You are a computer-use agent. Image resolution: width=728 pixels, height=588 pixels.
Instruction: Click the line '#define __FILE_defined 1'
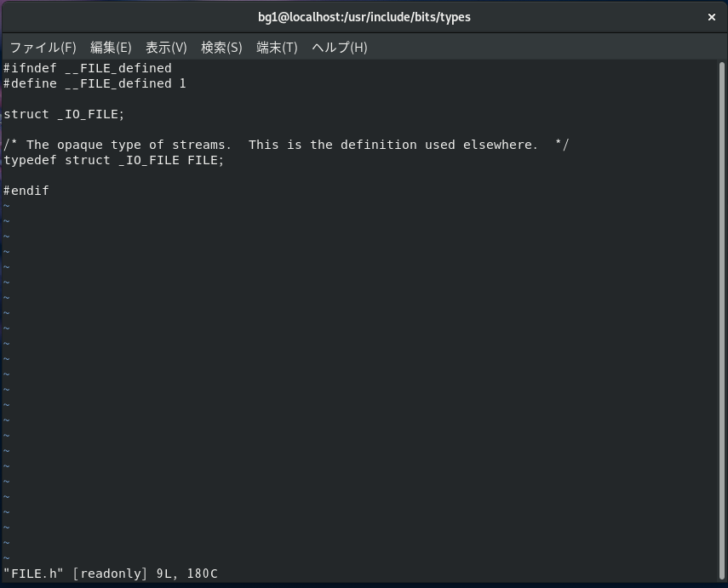coord(95,83)
